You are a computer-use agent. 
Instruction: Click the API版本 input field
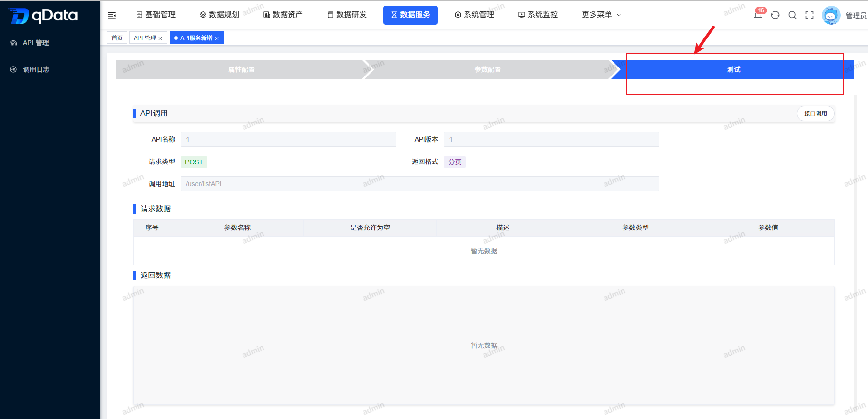[551, 139]
